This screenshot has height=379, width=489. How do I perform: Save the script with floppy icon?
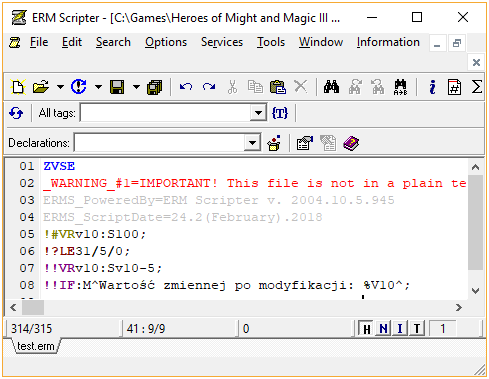point(117,87)
